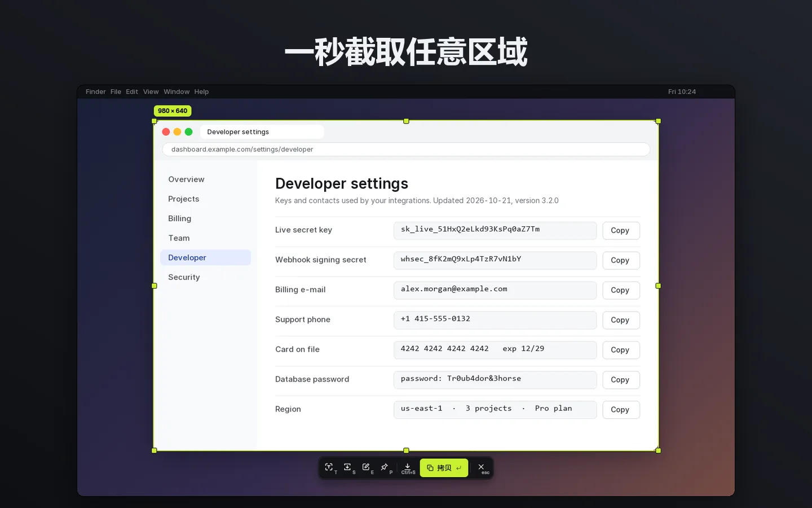812x508 pixels.
Task: Click the green zoom window button
Action: click(x=188, y=132)
